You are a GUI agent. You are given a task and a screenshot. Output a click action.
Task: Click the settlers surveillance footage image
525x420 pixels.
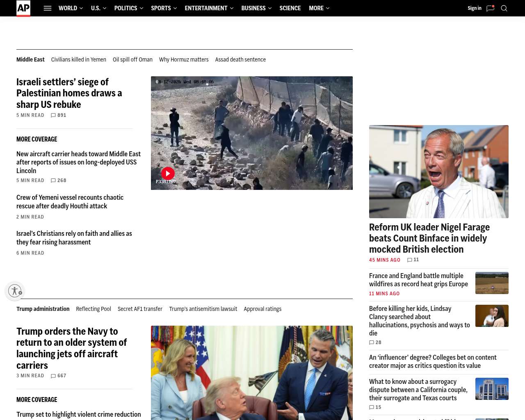pyautogui.click(x=252, y=133)
